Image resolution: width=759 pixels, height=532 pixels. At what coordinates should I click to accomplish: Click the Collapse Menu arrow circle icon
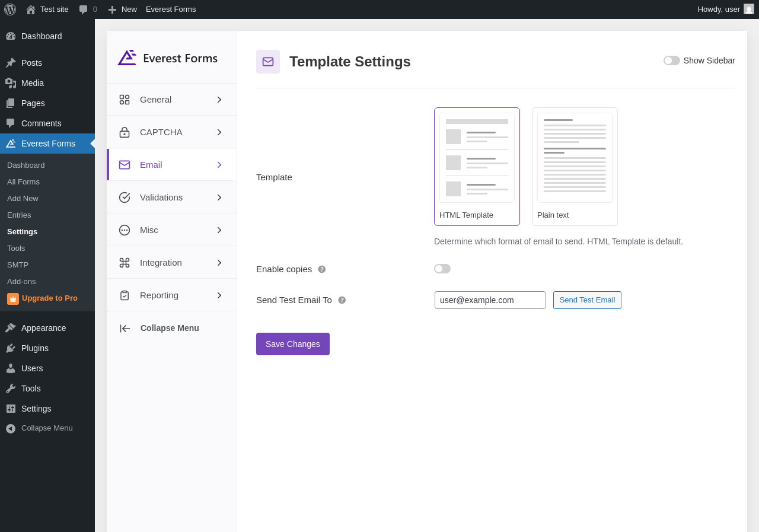pos(11,428)
